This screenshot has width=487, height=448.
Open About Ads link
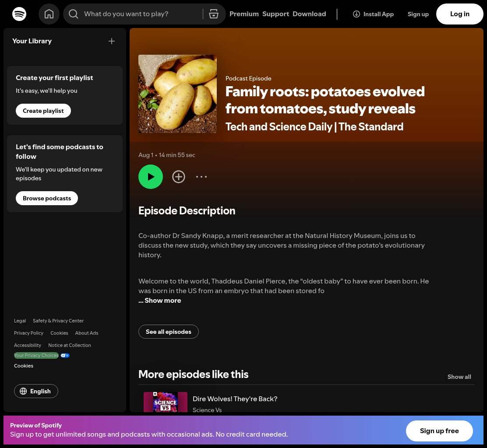[x=87, y=333]
